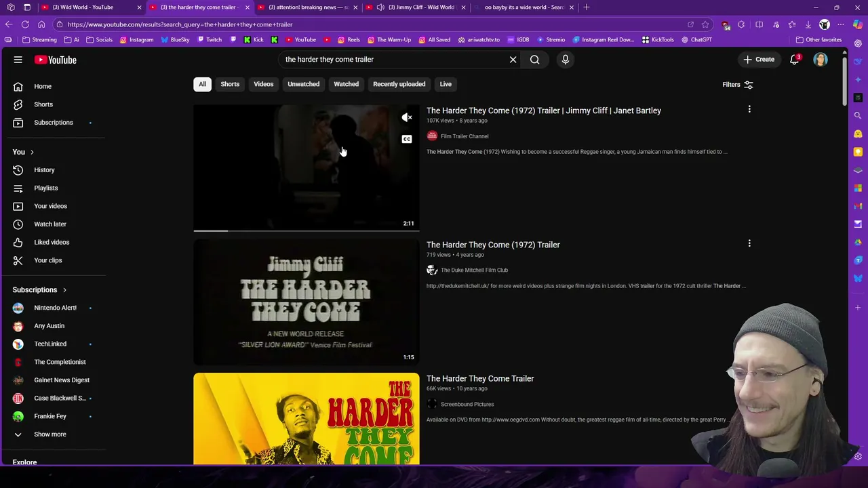Open the Jimmy Cliff title card thumbnail

coord(307,302)
